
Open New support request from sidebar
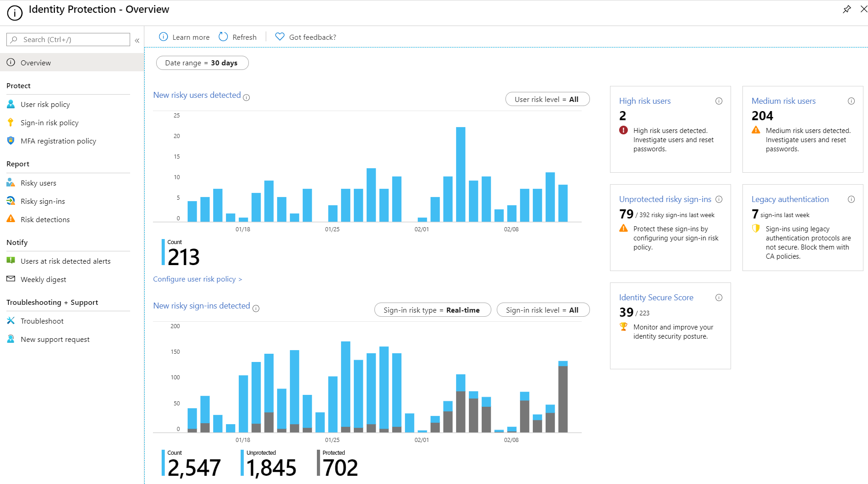(x=55, y=339)
